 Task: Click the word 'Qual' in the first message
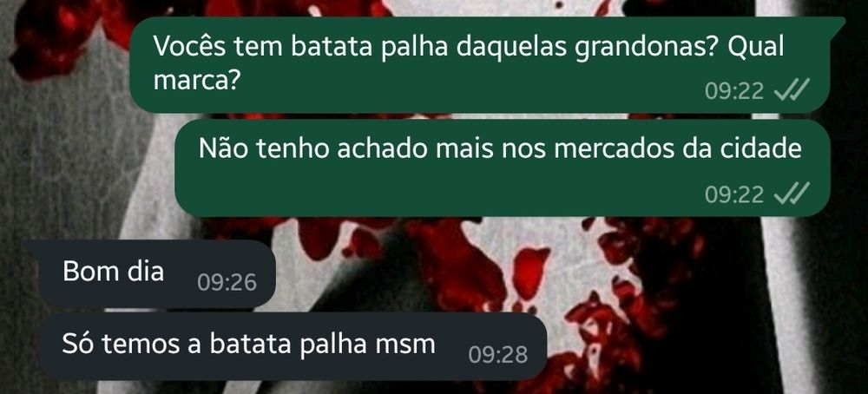pos(756,48)
